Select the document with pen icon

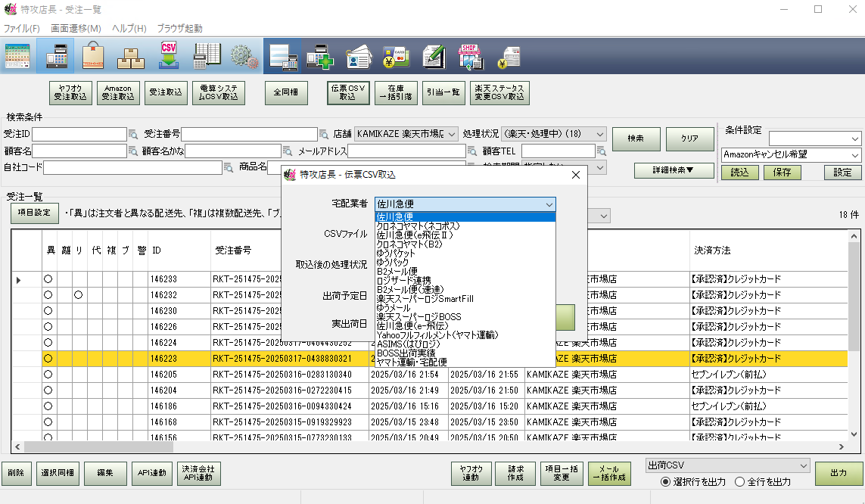click(434, 56)
